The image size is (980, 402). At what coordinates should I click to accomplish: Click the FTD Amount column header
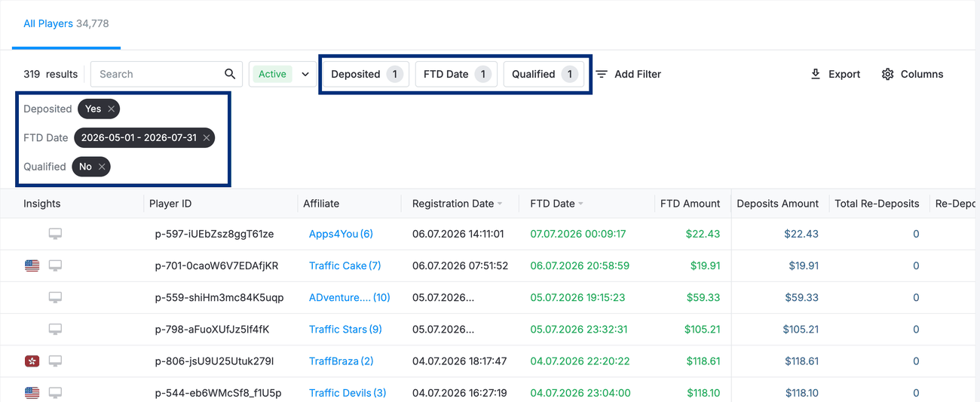tap(690, 204)
